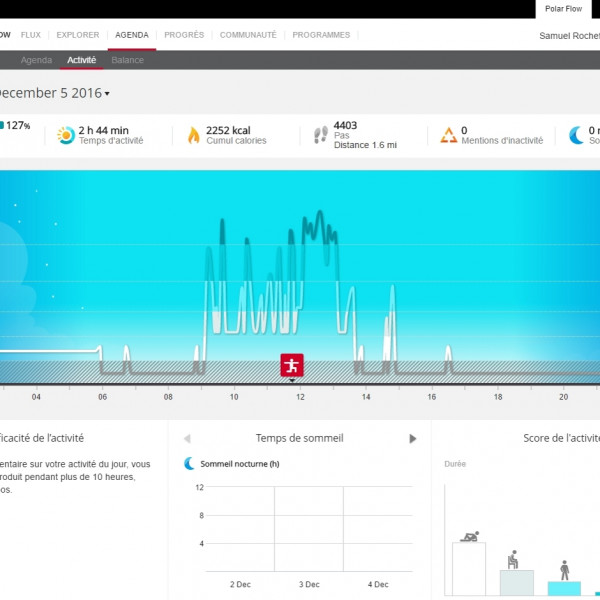Open the PROGRÈS menu item
The width and height of the screenshot is (600, 600).
click(184, 35)
